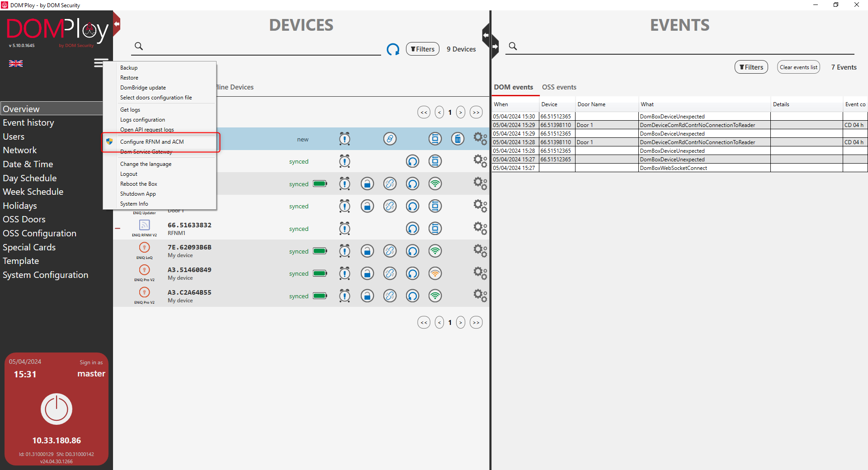868x470 pixels.
Task: Click the green wifi icon for A3.C2A64B55
Action: (x=435, y=296)
